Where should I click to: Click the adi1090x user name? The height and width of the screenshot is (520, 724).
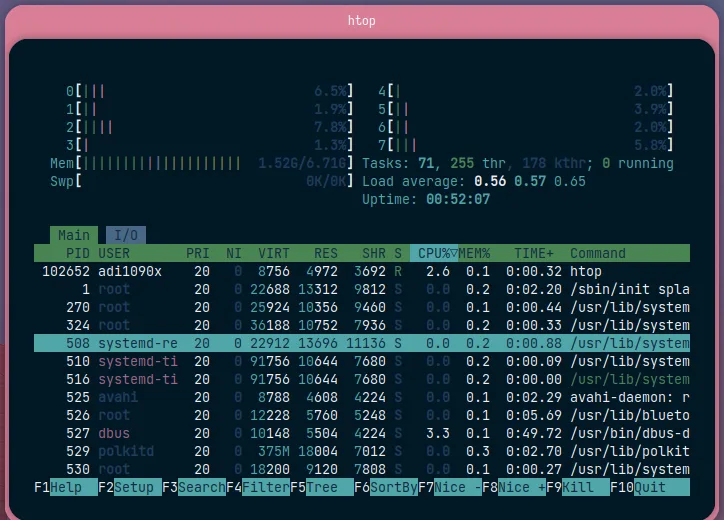tap(130, 271)
